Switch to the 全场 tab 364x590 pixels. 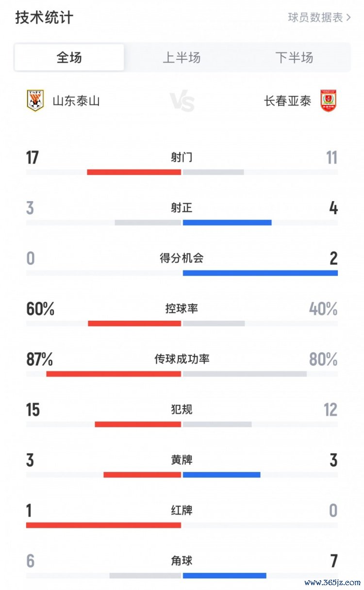[x=69, y=58]
